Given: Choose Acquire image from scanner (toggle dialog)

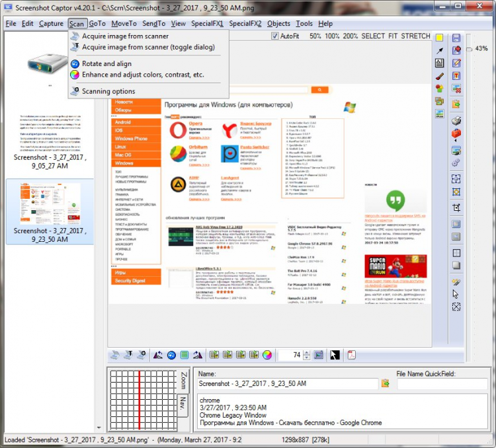Looking at the screenshot, I should pyautogui.click(x=148, y=47).
